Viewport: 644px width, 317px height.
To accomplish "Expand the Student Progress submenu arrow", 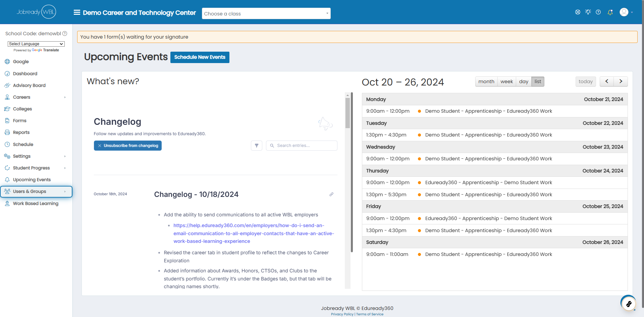I will click(x=65, y=168).
